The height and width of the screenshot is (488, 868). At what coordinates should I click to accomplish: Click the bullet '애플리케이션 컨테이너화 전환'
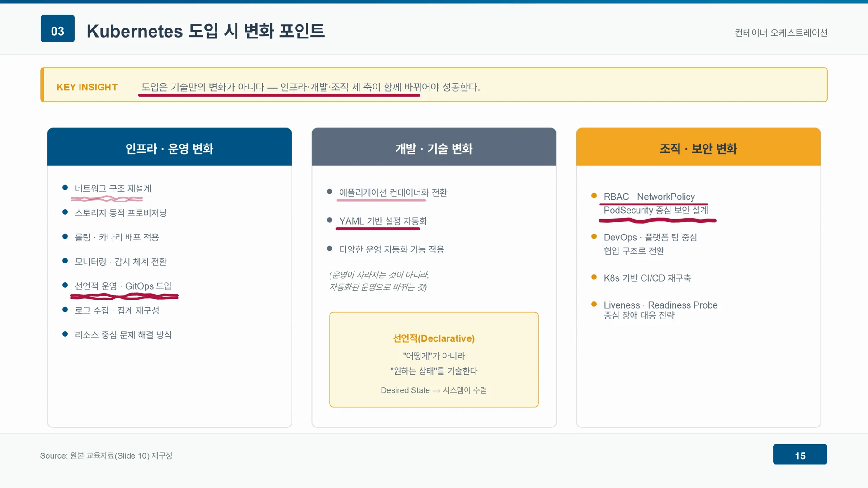[393, 192]
